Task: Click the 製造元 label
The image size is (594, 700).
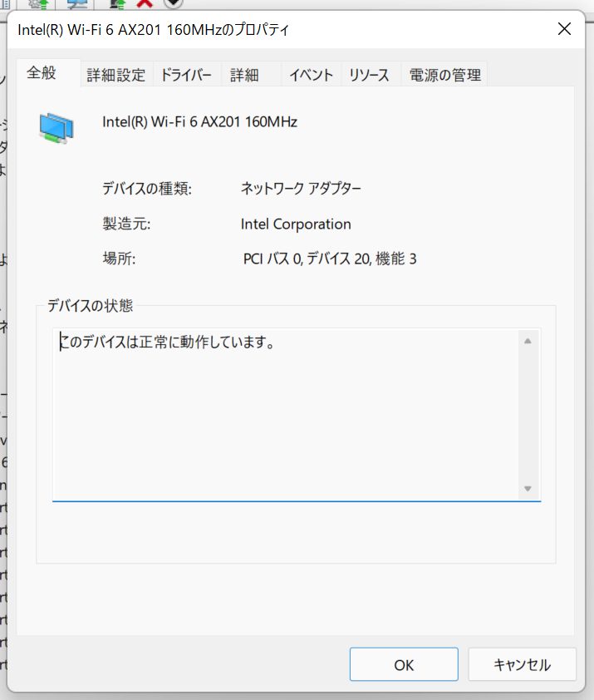Action: point(127,224)
